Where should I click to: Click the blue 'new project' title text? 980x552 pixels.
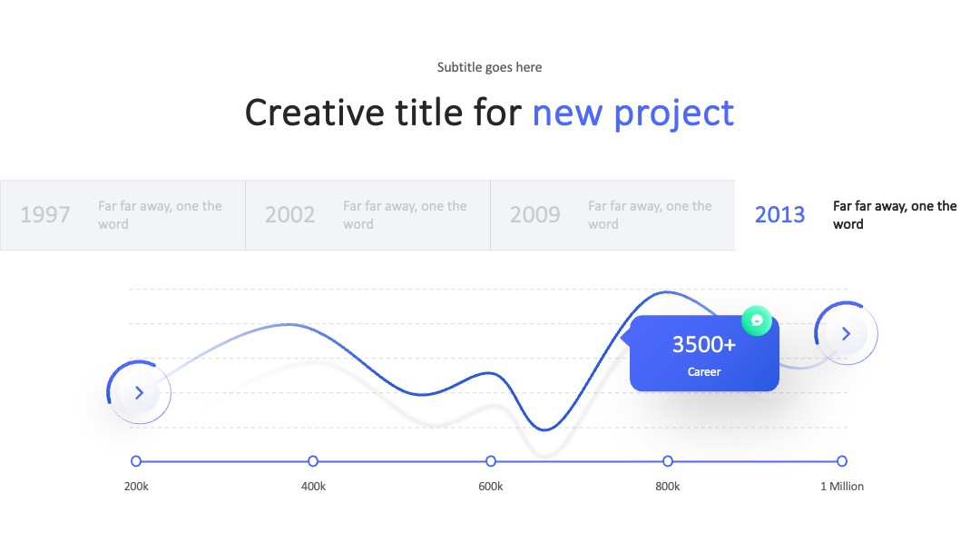pyautogui.click(x=633, y=113)
